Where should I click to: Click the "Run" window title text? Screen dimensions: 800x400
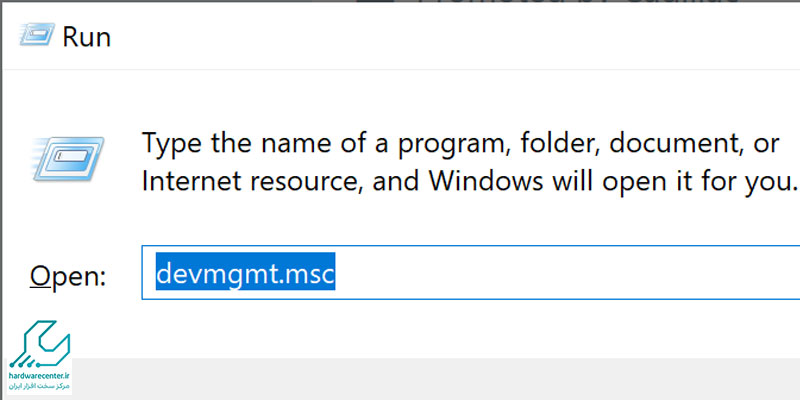(x=86, y=38)
